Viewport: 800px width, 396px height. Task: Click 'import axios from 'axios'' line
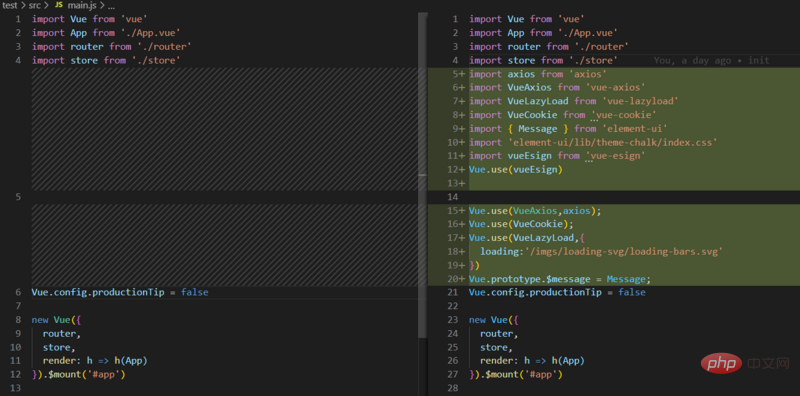pyautogui.click(x=538, y=74)
